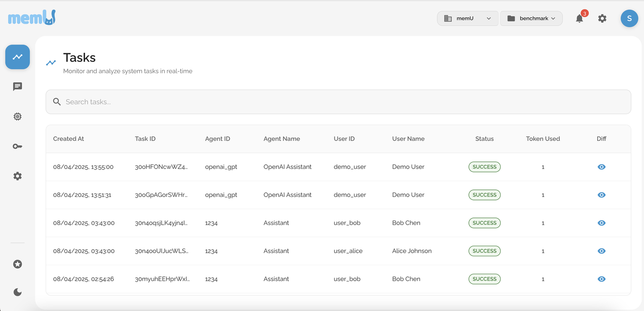The height and width of the screenshot is (311, 644).
Task: Select the Token Used column header
Action: 543,139
